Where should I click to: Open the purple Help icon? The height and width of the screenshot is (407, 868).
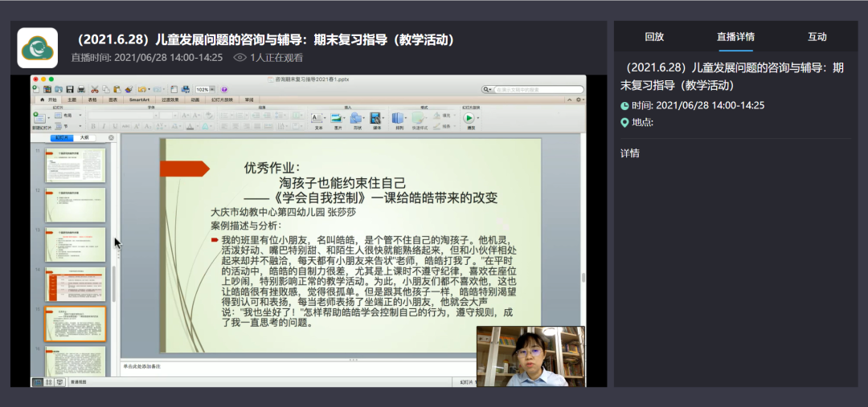pyautogui.click(x=224, y=89)
